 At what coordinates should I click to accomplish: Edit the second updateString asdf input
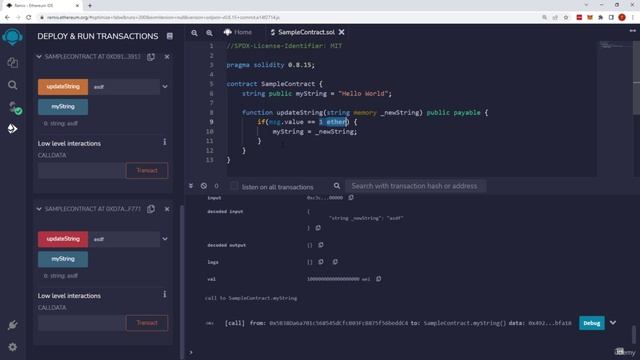point(124,239)
